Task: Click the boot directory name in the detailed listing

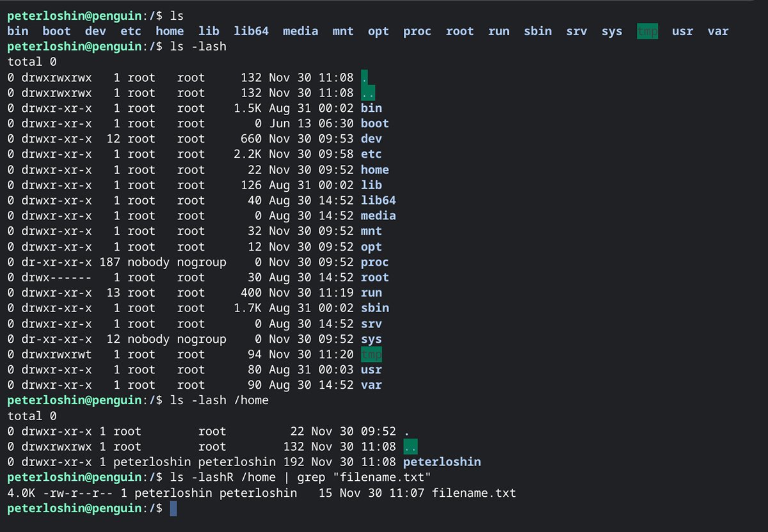Action: point(374,123)
